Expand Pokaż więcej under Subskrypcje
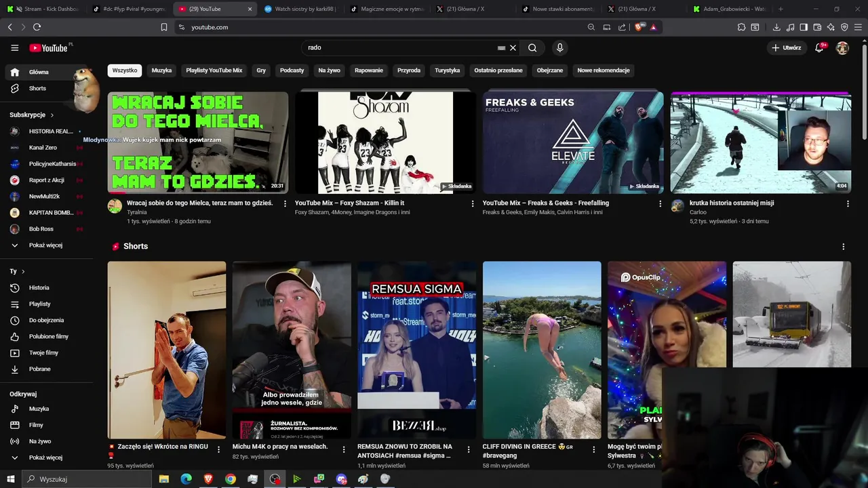 coord(46,245)
